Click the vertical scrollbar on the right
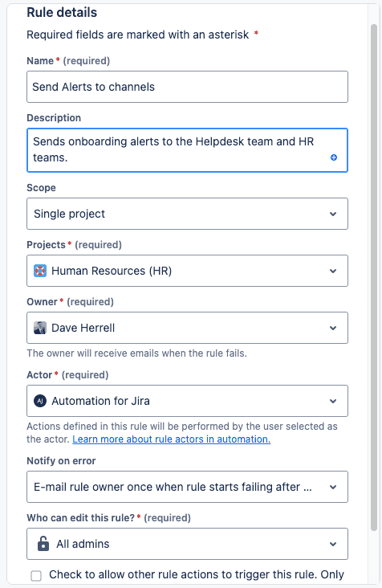Viewport: 382px width, 588px height. click(374, 277)
